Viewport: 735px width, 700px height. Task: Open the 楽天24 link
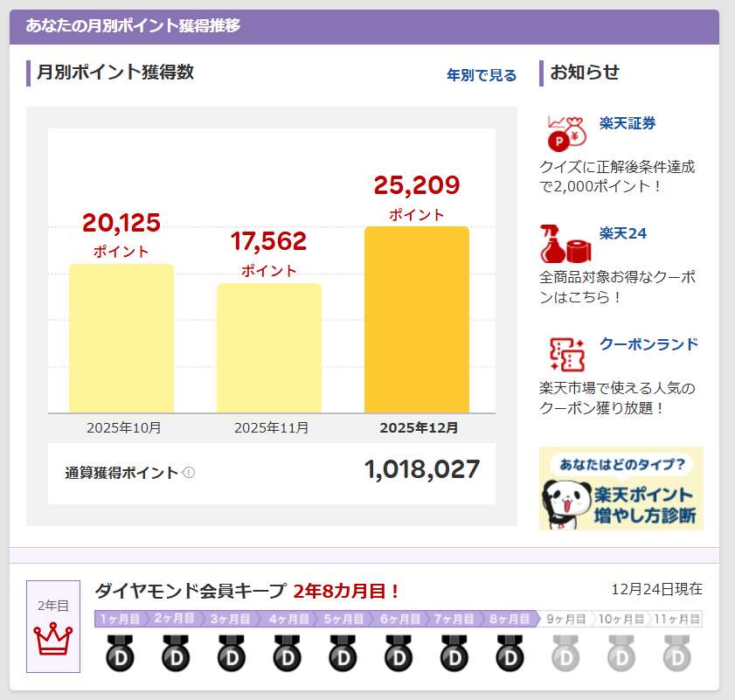(623, 233)
